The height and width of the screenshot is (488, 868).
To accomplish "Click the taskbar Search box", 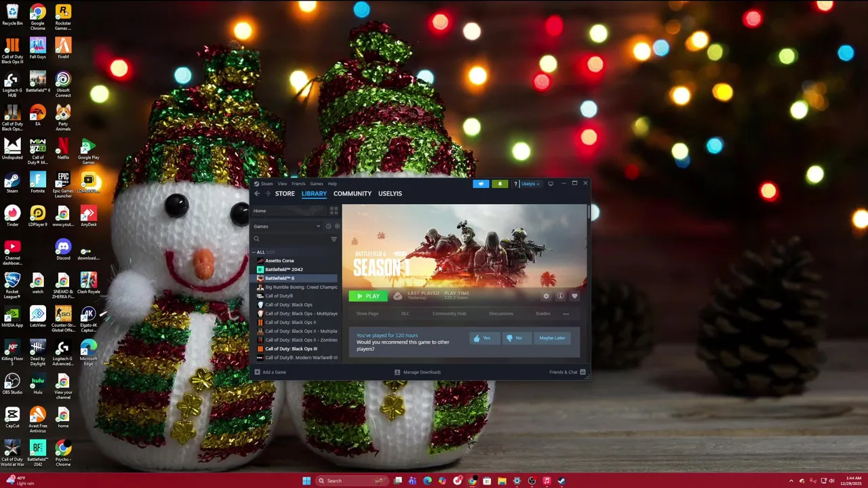I will click(353, 481).
